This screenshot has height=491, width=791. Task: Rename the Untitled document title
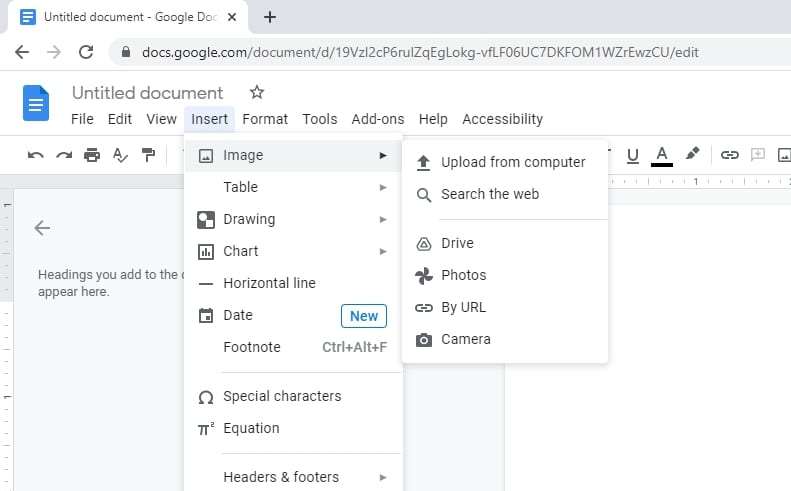(147, 93)
